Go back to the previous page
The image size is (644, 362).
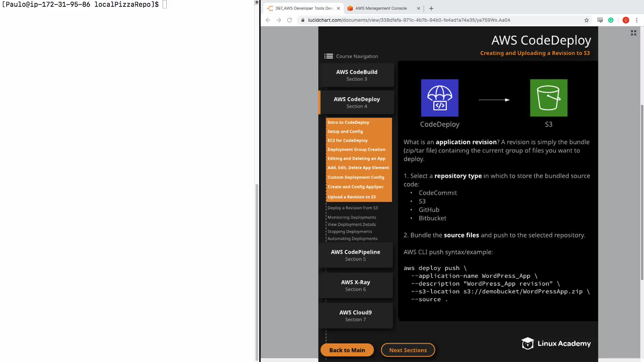pyautogui.click(x=268, y=20)
